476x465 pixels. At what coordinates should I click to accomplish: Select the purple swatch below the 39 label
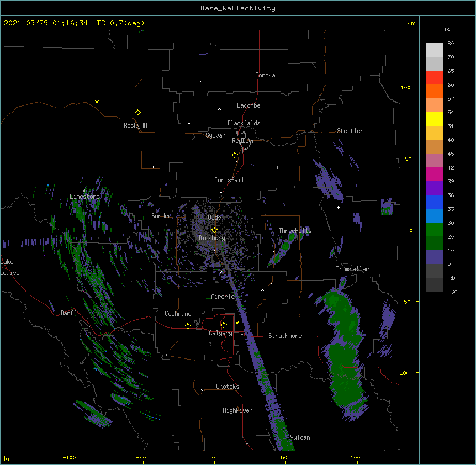click(434, 188)
